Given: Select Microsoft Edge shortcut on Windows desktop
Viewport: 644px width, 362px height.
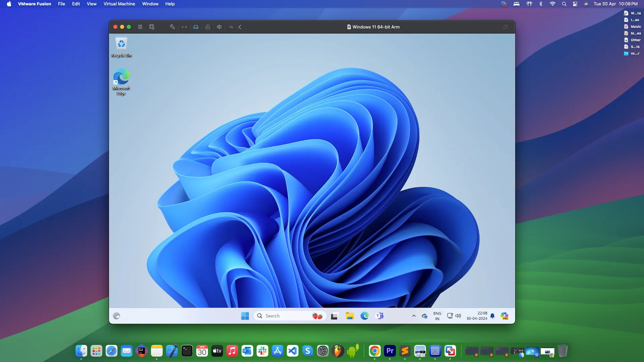Looking at the screenshot, I should (x=121, y=82).
